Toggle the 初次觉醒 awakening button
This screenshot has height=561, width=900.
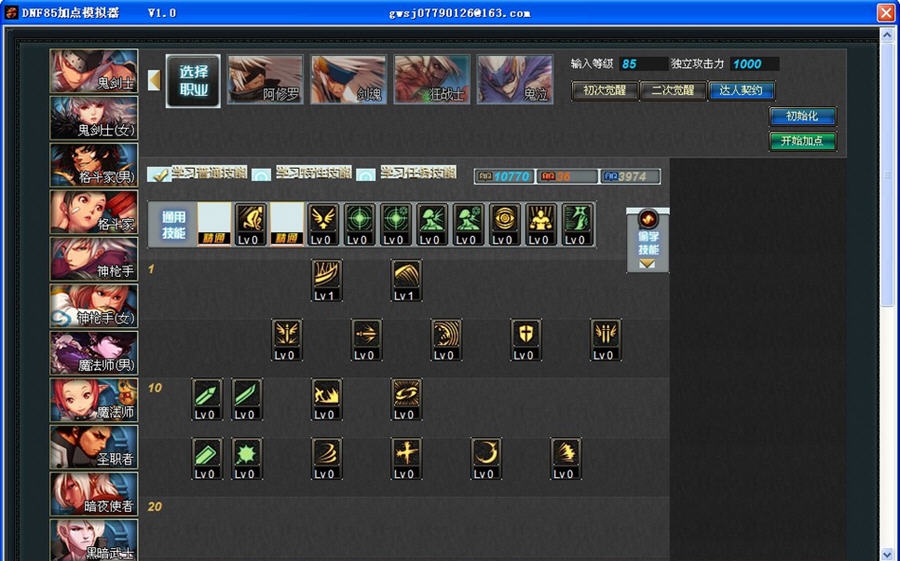click(605, 91)
